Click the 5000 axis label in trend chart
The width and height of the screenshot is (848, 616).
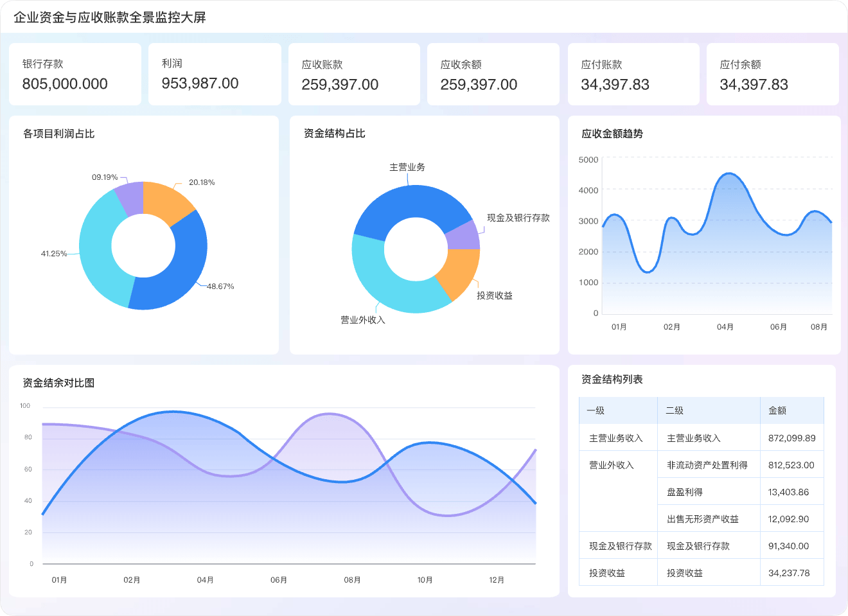[588, 160]
